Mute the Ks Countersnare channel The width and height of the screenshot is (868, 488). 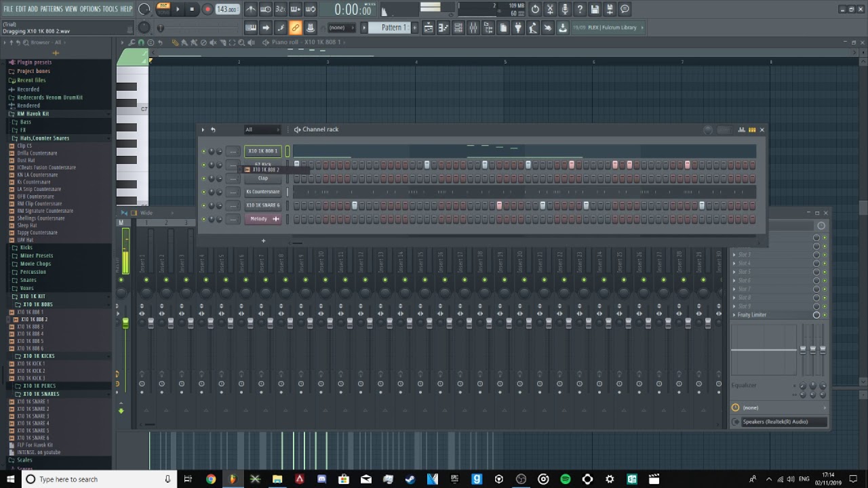coord(203,192)
